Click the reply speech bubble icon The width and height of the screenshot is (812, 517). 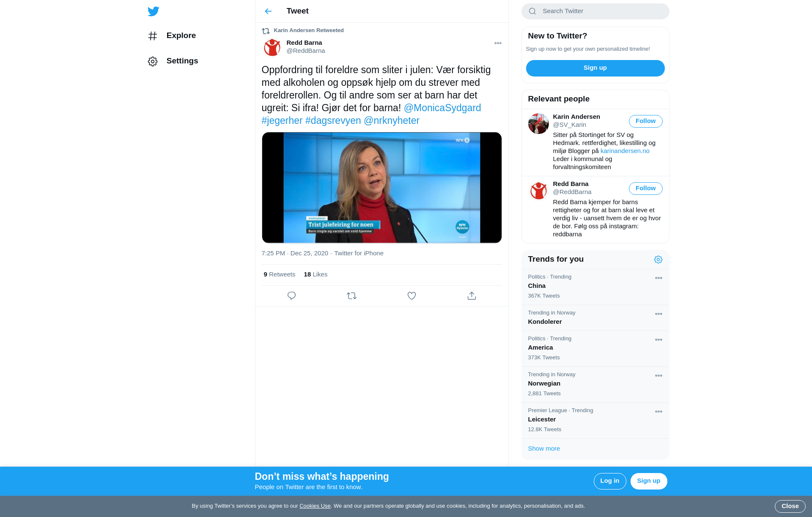[x=291, y=296]
